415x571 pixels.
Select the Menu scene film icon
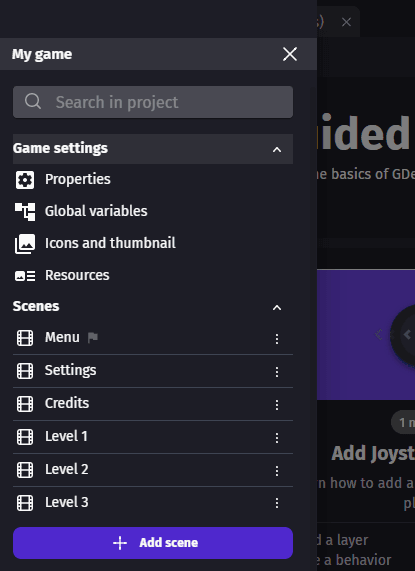point(25,338)
